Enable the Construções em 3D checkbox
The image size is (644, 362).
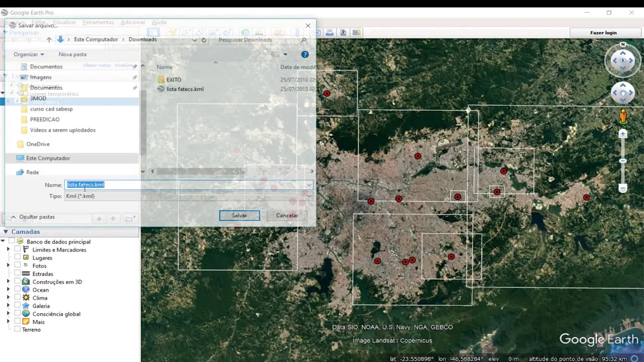point(18,282)
